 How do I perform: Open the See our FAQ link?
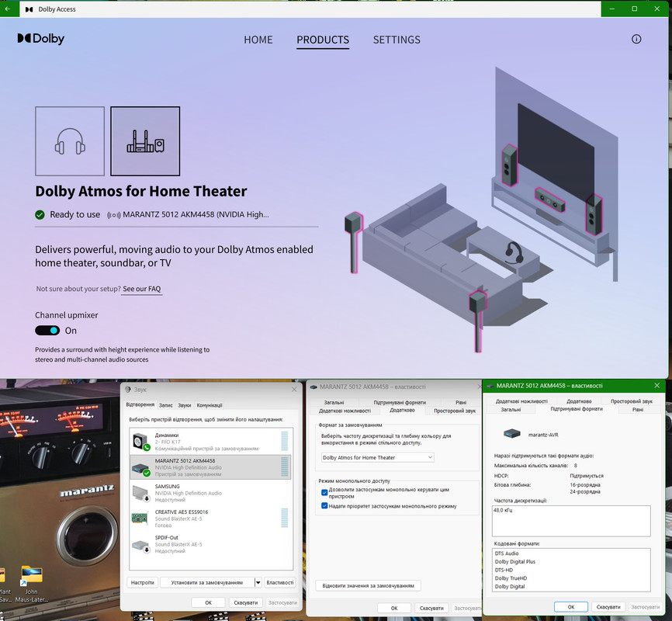click(141, 289)
